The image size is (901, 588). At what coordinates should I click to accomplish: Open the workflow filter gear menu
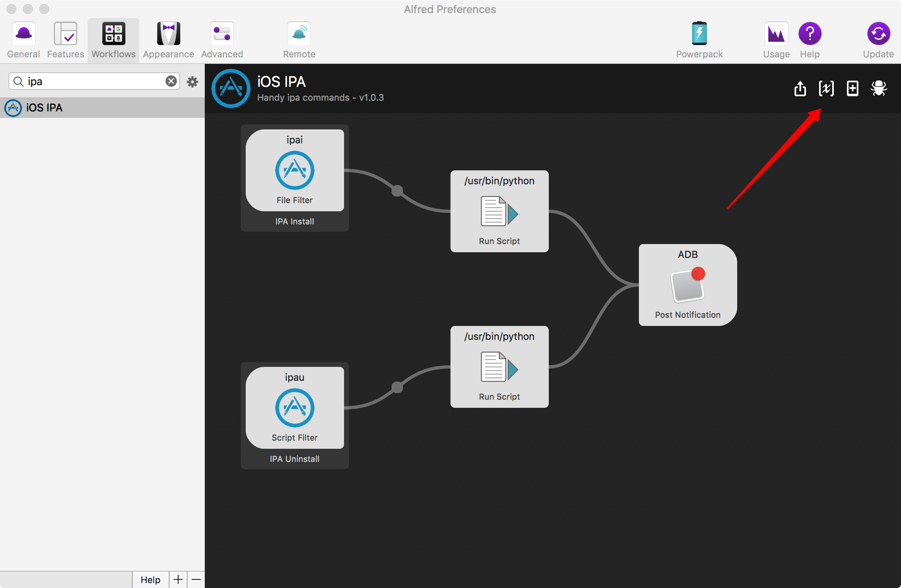[x=192, y=82]
